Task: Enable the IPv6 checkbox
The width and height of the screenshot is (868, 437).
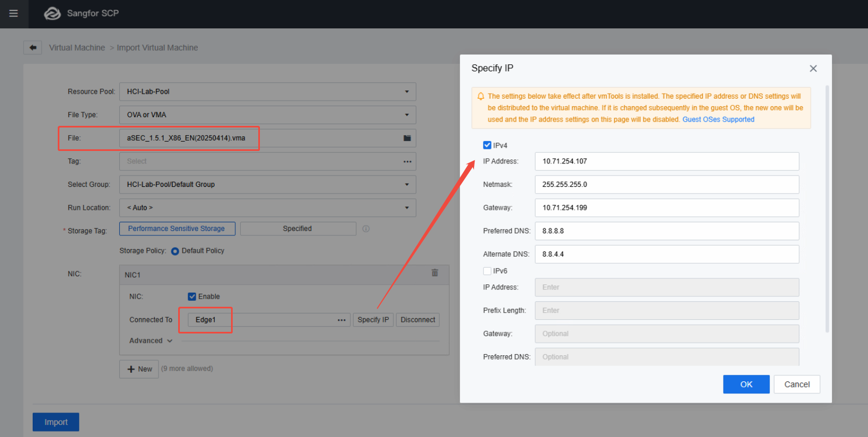Action: click(x=487, y=271)
